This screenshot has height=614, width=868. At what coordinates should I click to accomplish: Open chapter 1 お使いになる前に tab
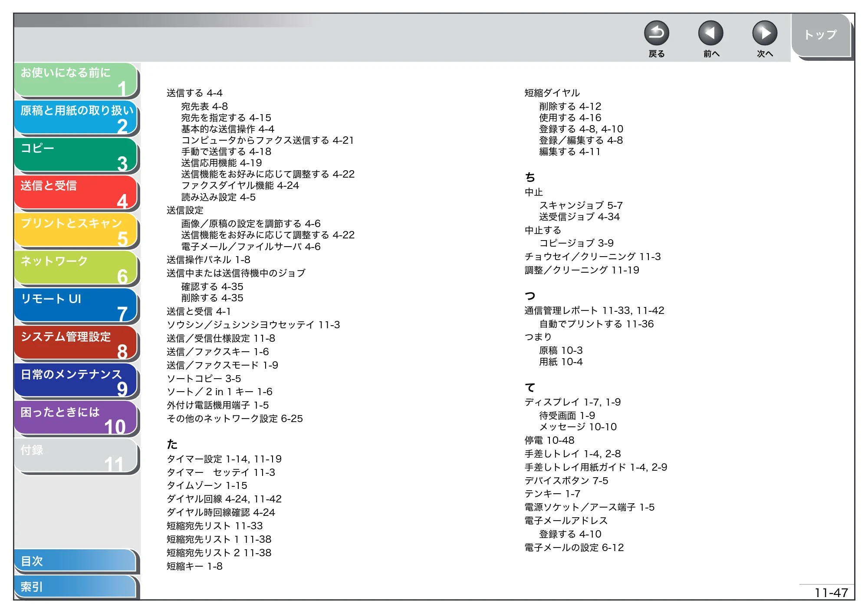76,80
